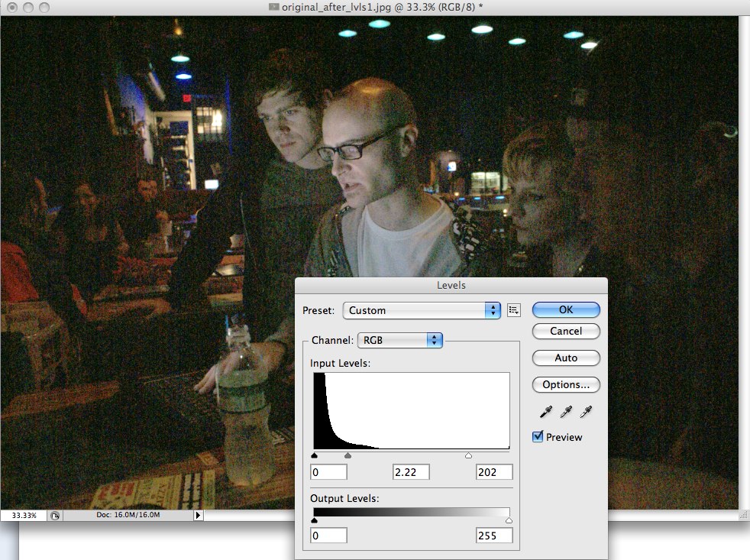Click the 33.33% zoom field

tap(24, 516)
